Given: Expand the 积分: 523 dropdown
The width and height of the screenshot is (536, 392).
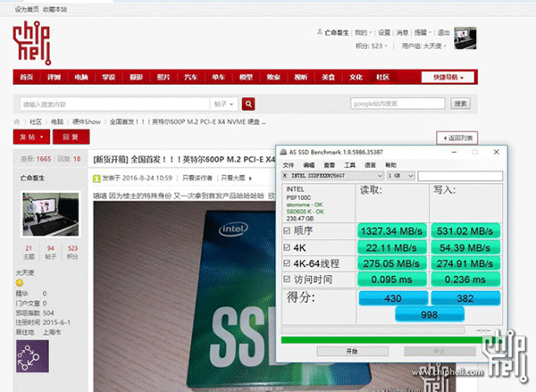Looking at the screenshot, I should point(372,46).
